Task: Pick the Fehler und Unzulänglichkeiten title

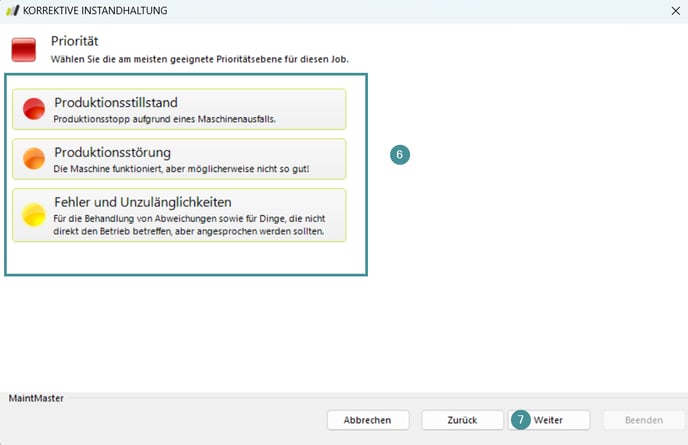Action: tap(143, 202)
